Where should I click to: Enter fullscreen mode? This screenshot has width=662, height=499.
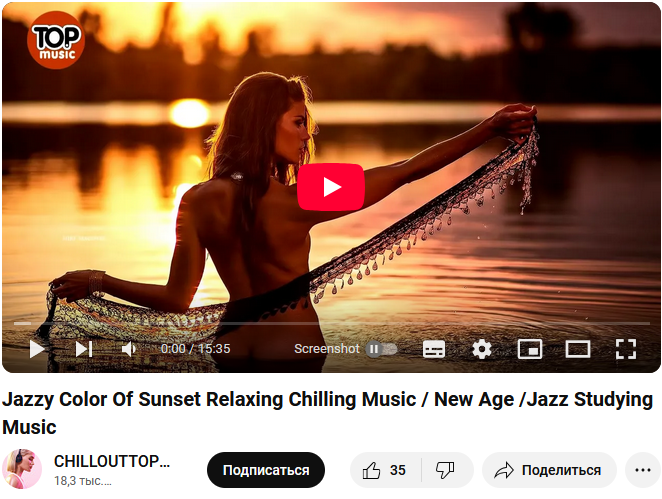(x=625, y=349)
